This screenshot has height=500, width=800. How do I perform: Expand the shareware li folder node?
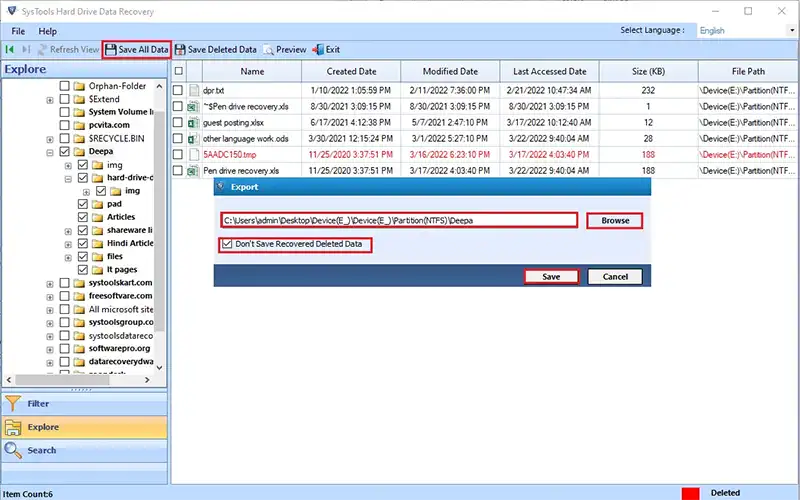point(68,231)
